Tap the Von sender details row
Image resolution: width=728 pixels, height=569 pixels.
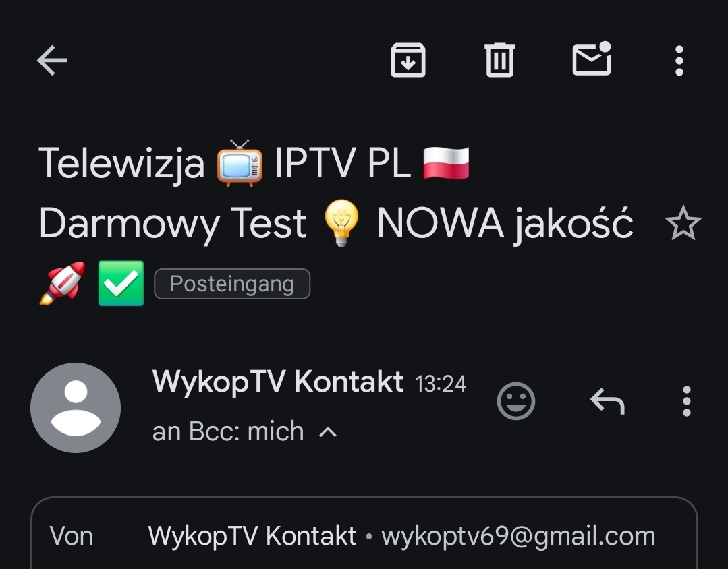pyautogui.click(x=364, y=536)
